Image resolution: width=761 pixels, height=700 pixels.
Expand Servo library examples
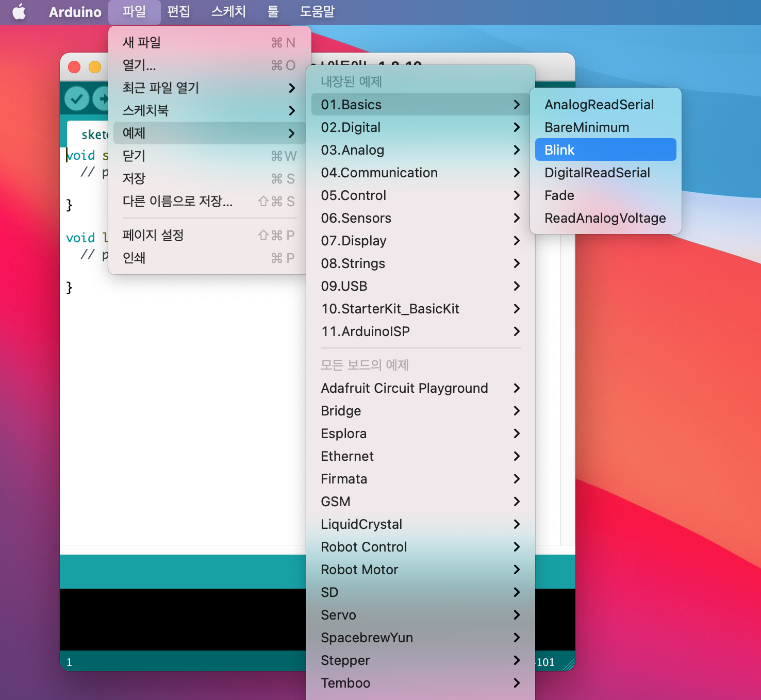pos(421,615)
